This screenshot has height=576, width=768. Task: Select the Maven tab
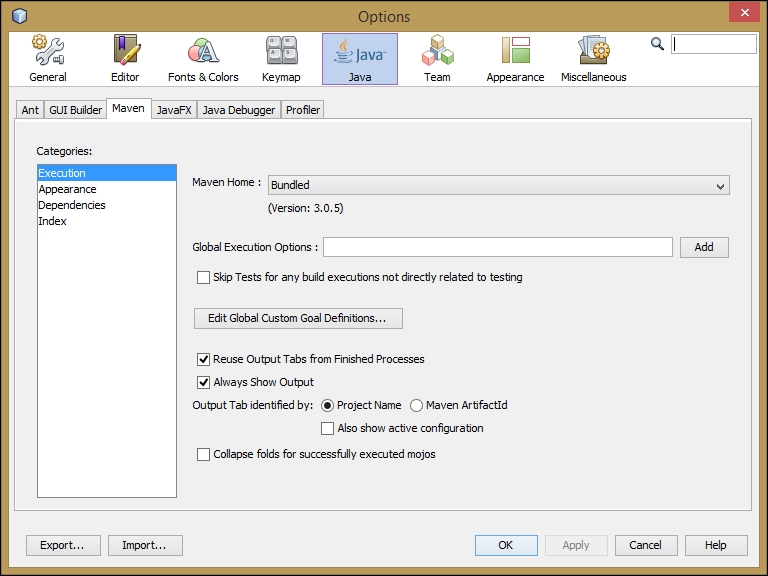(x=128, y=108)
